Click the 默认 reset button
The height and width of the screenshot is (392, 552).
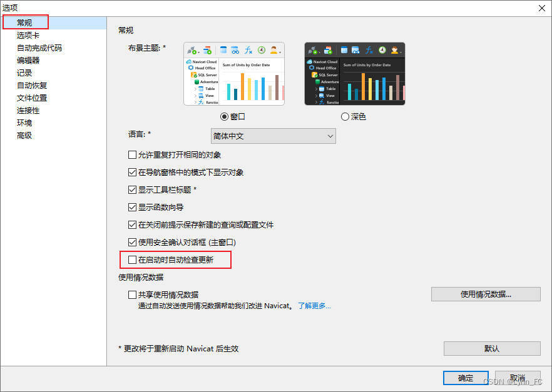[x=492, y=348]
